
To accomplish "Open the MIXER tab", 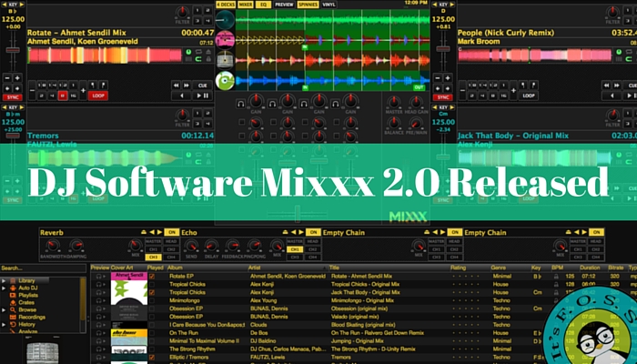I will tap(247, 5).
